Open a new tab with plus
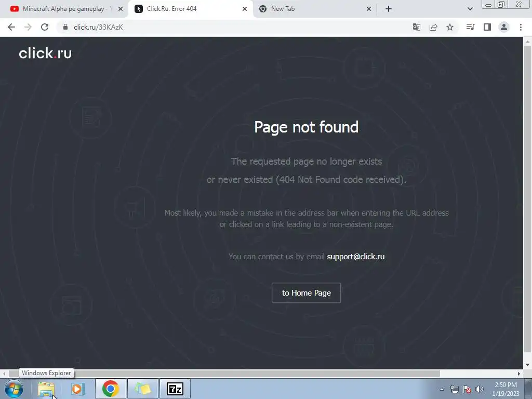This screenshot has height=399, width=532. [x=389, y=9]
